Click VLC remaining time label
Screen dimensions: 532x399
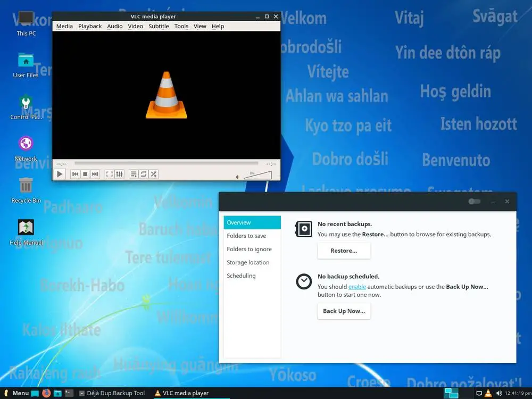[x=271, y=164]
